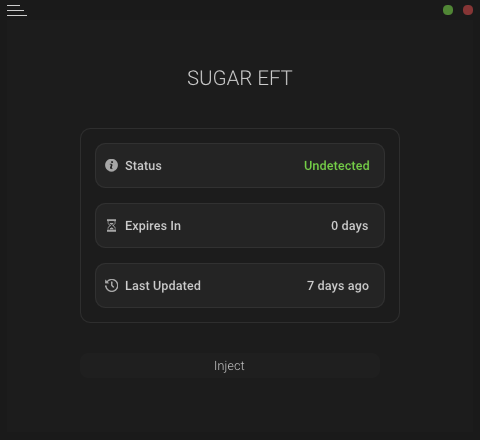
Task: Select the Last Updated row's empty middle area
Action: (x=254, y=286)
